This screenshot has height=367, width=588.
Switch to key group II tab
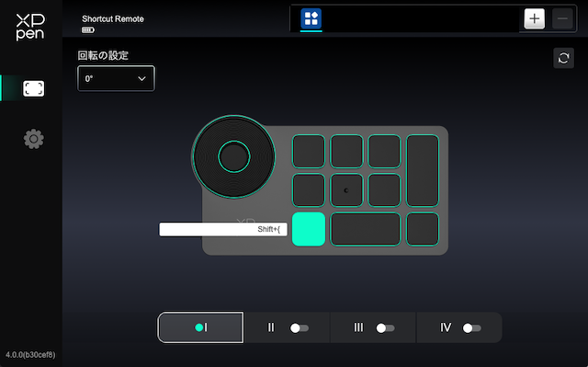click(271, 327)
